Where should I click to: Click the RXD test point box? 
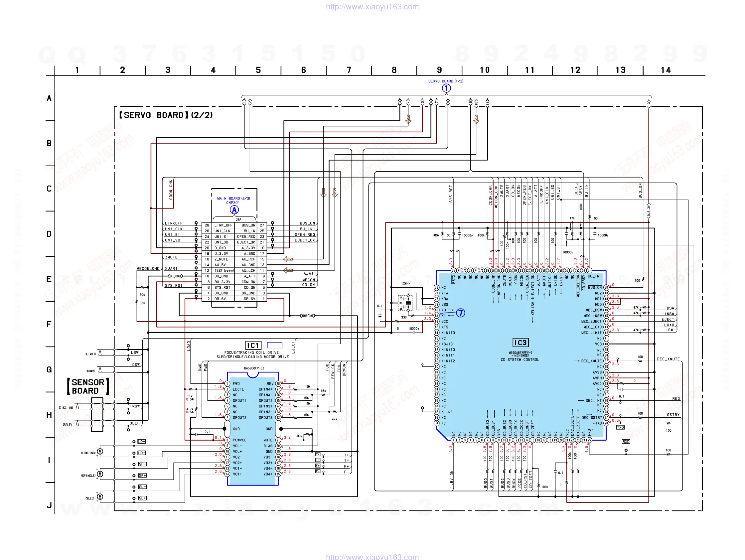coord(626,442)
